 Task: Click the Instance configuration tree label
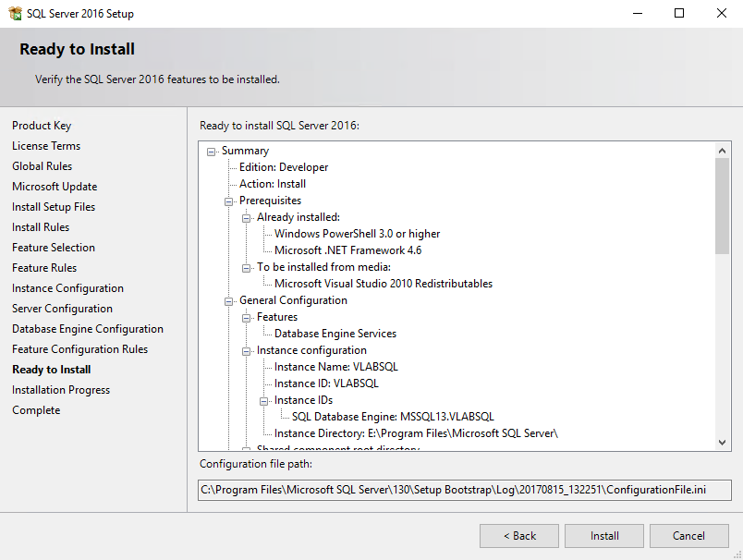click(x=311, y=350)
